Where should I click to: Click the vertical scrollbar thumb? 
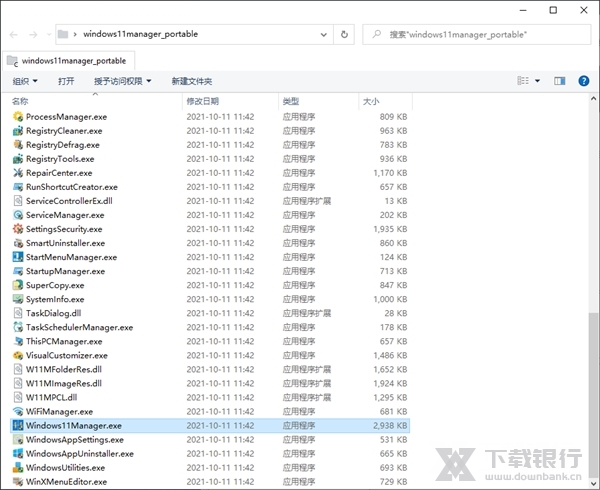click(x=593, y=393)
